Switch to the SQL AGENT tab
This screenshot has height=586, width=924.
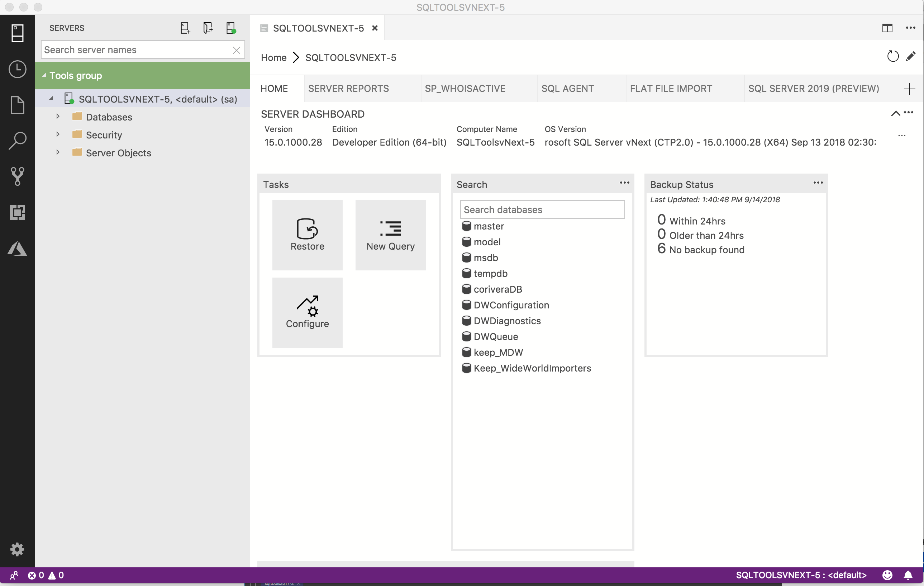[x=566, y=88]
